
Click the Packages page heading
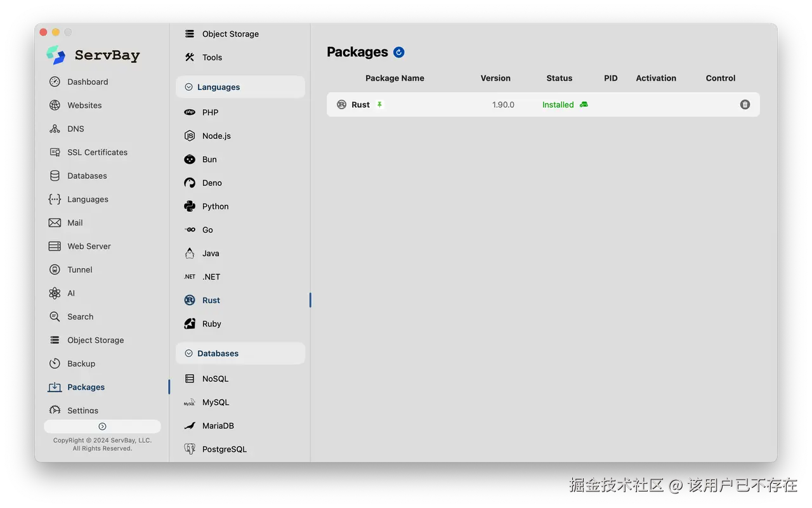pyautogui.click(x=357, y=52)
